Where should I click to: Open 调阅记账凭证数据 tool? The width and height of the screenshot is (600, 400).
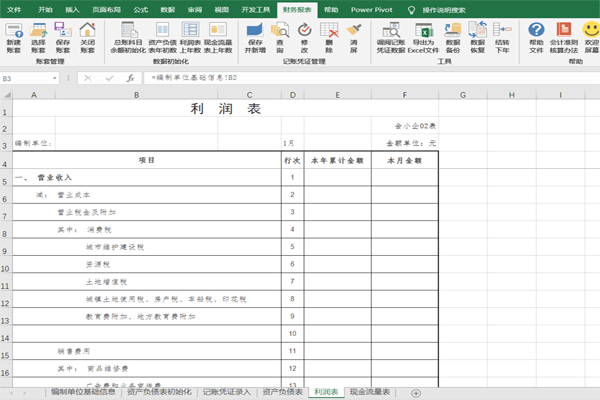(391, 38)
